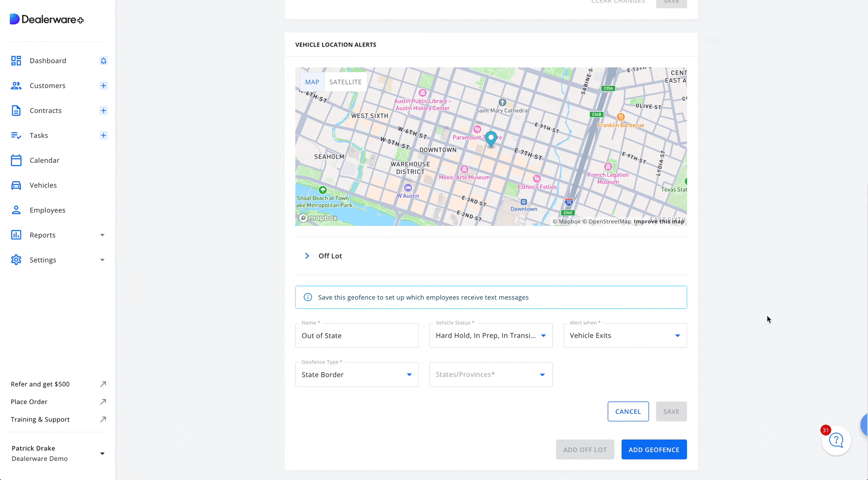Click the Austin Public Library map marker
This screenshot has width=868, height=480.
pyautogui.click(x=422, y=93)
